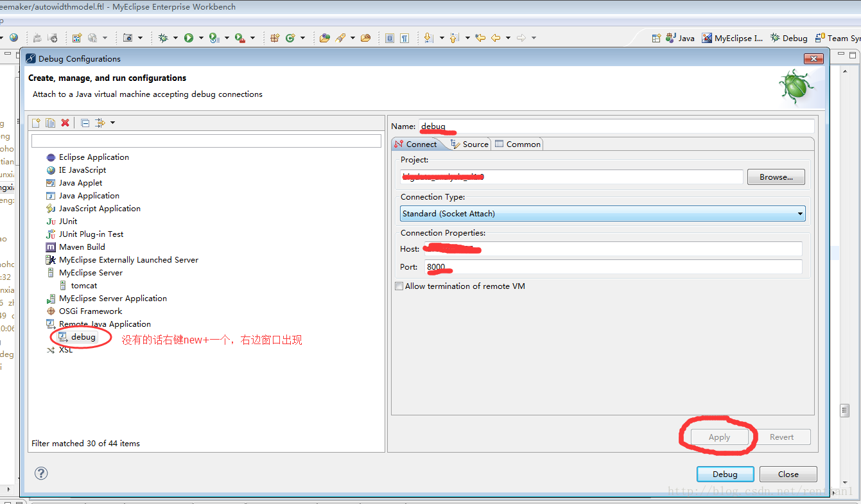Click the Show Whitespace pilcrow icon

(x=404, y=38)
